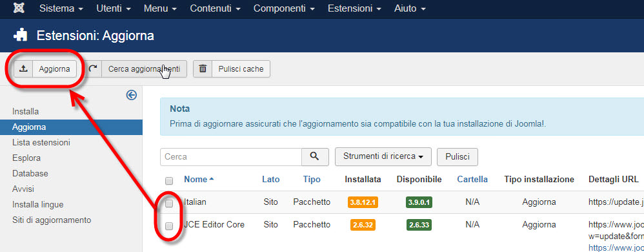The height and width of the screenshot is (252, 644).
Task: Click installed version badge 3.8.12.1
Action: [363, 202]
